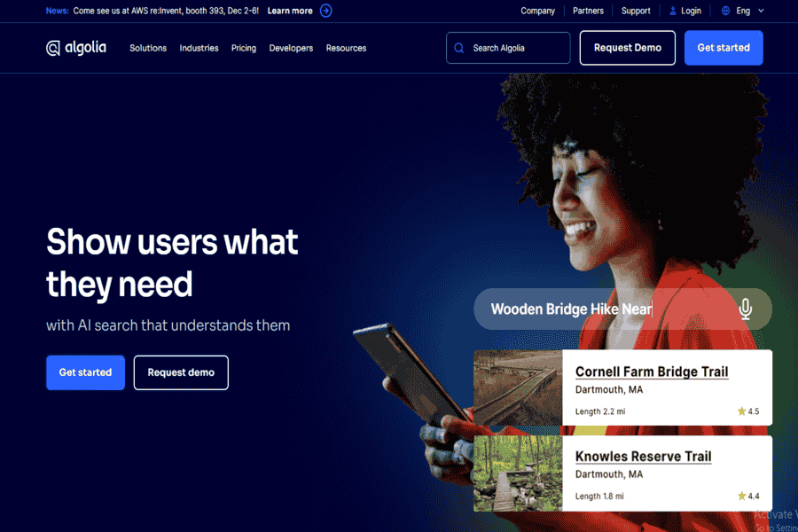Click the star rating 4.5 icon
Screen dimensions: 798x532
point(741,411)
